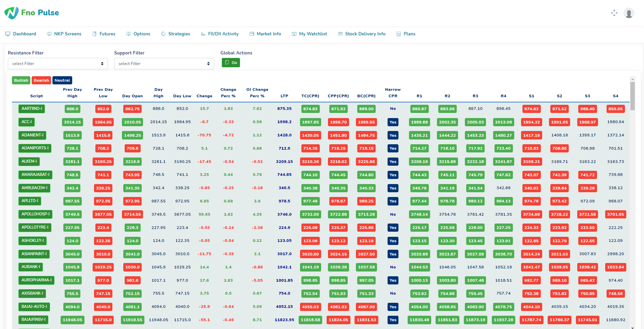Viewport: 644px width, 329px height.
Task: Select BAJAJFINSV-I script button
Action: point(33,320)
